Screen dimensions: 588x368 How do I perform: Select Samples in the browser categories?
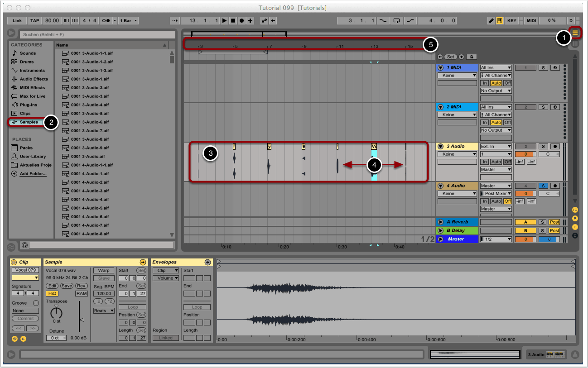[x=29, y=122]
